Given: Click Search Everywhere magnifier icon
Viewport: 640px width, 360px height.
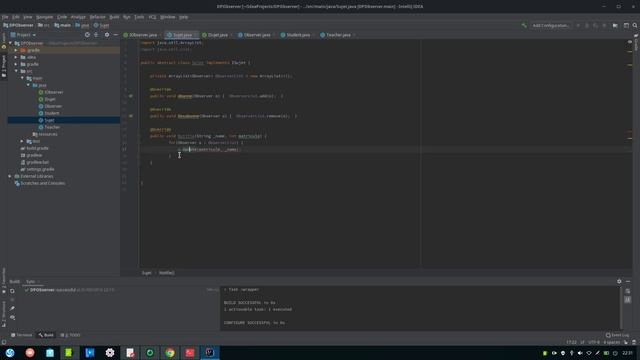Looking at the screenshot, I should click(635, 25).
